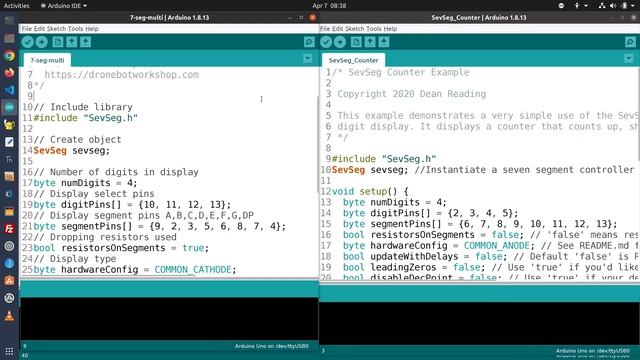640x360 pixels.
Task: Click Upload in the 7-seg-multi window
Action: pyautogui.click(x=42, y=42)
